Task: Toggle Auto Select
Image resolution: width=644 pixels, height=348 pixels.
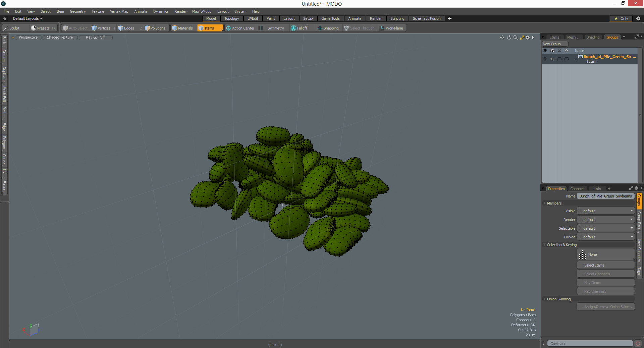Action: pos(75,28)
